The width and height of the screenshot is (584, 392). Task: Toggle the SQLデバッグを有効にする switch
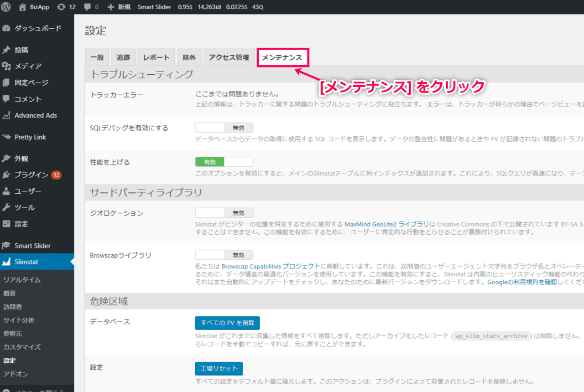click(224, 128)
